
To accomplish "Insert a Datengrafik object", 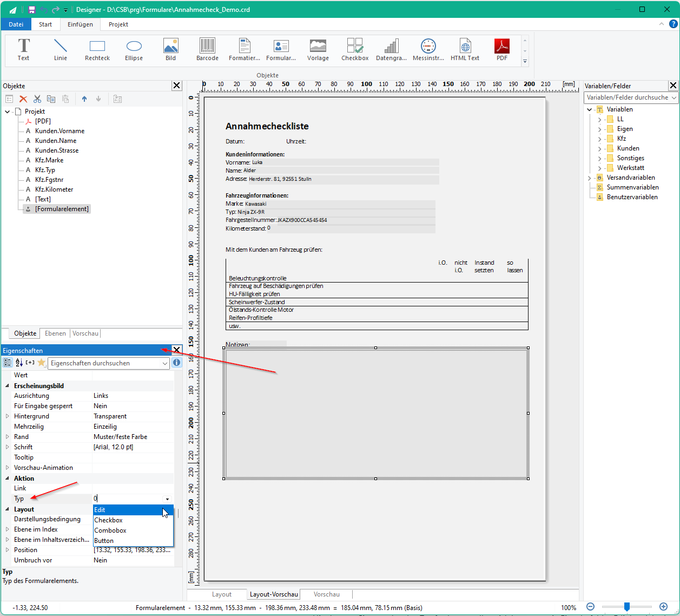I will coord(392,50).
